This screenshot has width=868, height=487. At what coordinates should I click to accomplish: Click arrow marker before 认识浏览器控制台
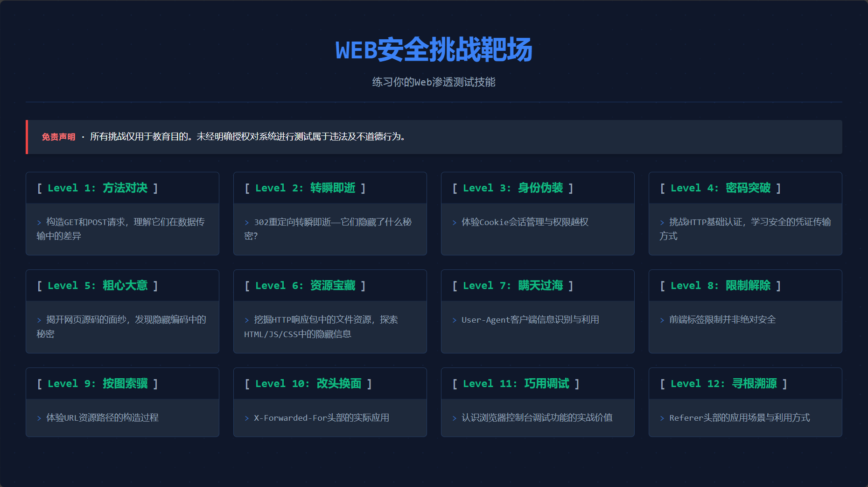pos(455,418)
